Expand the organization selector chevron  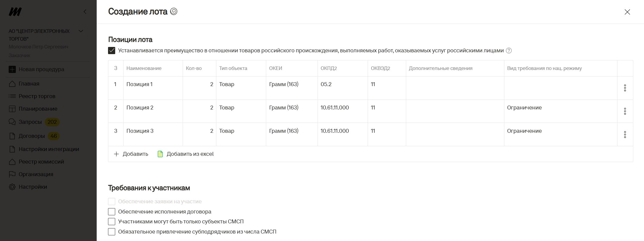[x=81, y=31]
